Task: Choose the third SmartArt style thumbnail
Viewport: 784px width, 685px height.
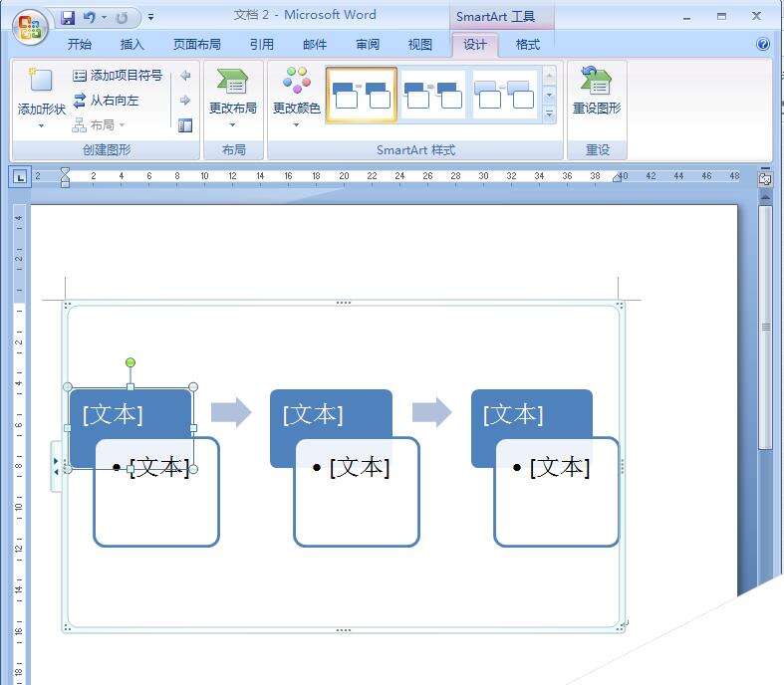Action: coord(504,95)
